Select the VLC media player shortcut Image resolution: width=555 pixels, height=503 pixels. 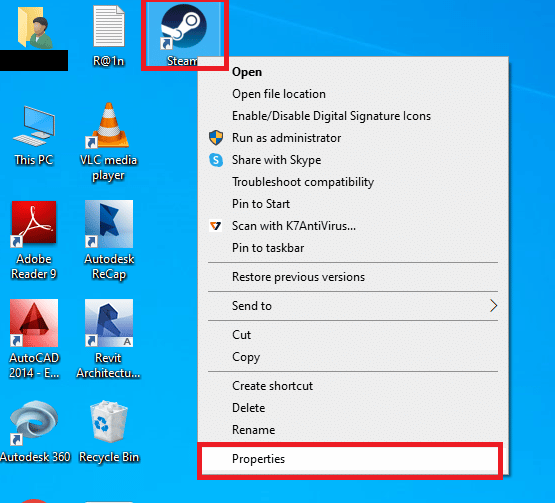[x=108, y=125]
